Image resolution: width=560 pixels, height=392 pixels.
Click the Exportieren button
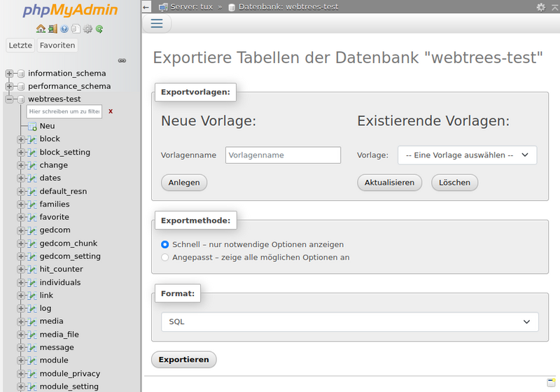pyautogui.click(x=184, y=360)
